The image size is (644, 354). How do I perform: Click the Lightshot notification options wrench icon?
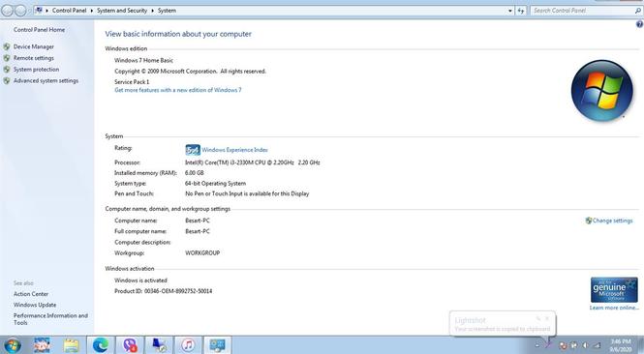click(x=538, y=318)
